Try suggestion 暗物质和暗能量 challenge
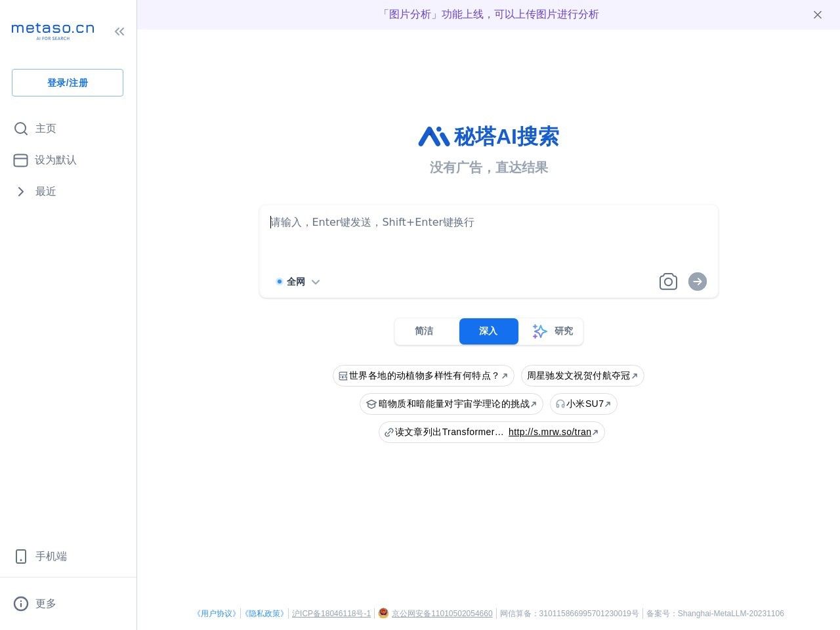This screenshot has width=840, height=630. pyautogui.click(x=451, y=404)
